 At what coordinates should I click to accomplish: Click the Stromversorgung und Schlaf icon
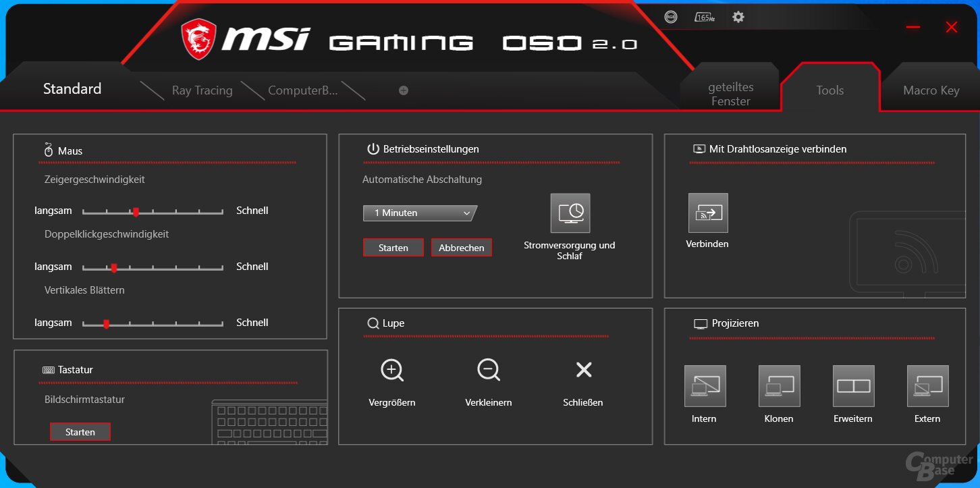click(x=570, y=214)
